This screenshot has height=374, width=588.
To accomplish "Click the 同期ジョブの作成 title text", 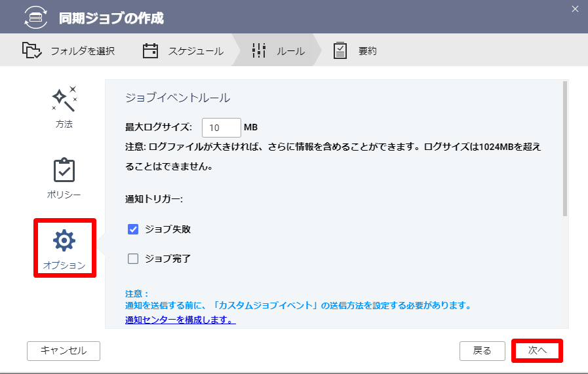I will coord(111,18).
